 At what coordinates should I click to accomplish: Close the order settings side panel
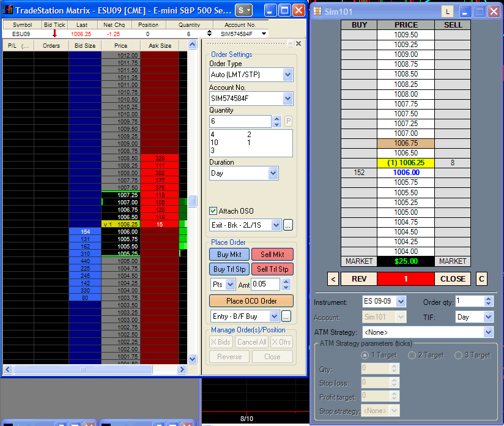(x=298, y=43)
